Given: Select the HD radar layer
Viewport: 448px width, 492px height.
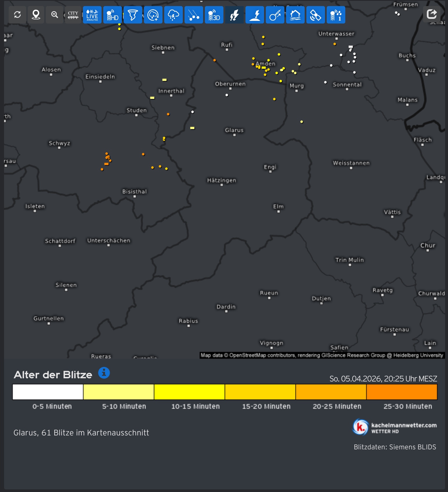Looking at the screenshot, I should coord(113,15).
